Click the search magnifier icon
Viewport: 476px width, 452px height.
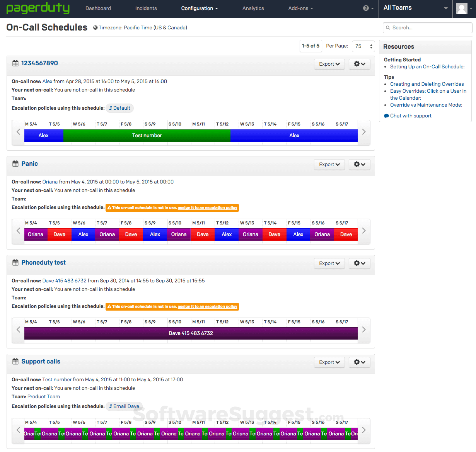pos(387,28)
